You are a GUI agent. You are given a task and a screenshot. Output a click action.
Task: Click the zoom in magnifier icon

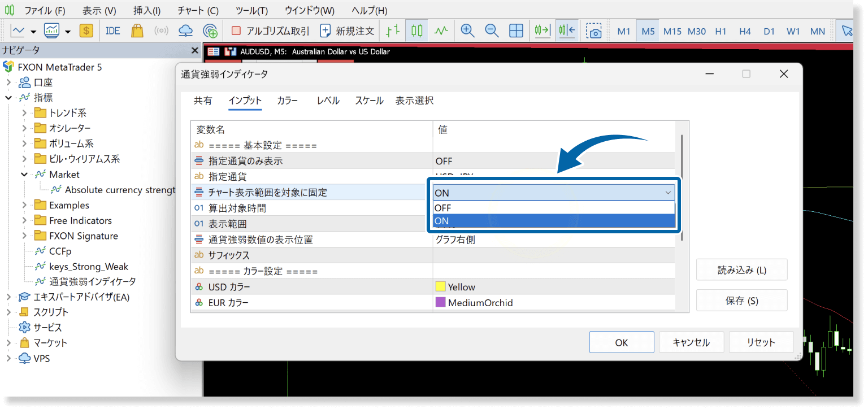467,31
